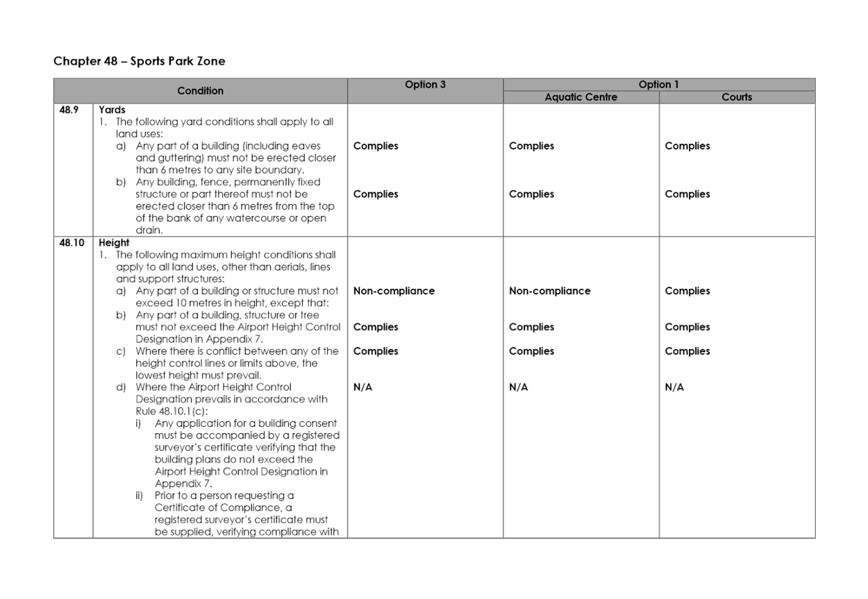Select the 'N/A' cell under Option 3
The width and height of the screenshot is (868, 599).
coord(362,387)
